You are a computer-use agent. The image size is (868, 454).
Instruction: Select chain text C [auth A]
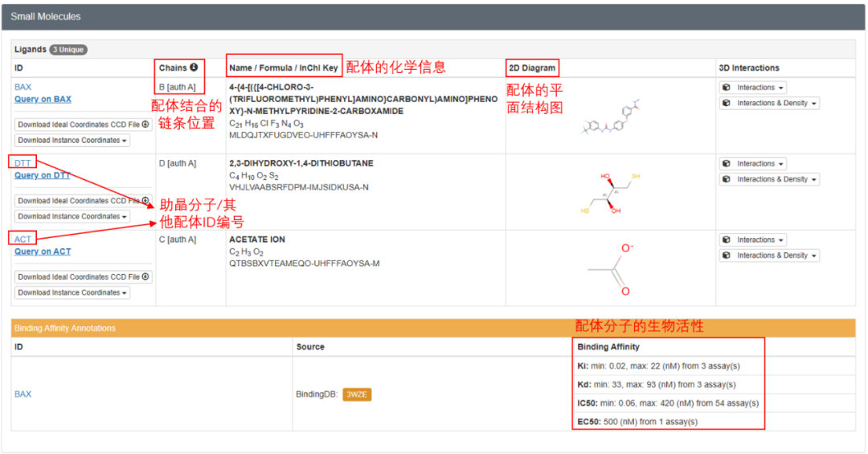click(177, 239)
